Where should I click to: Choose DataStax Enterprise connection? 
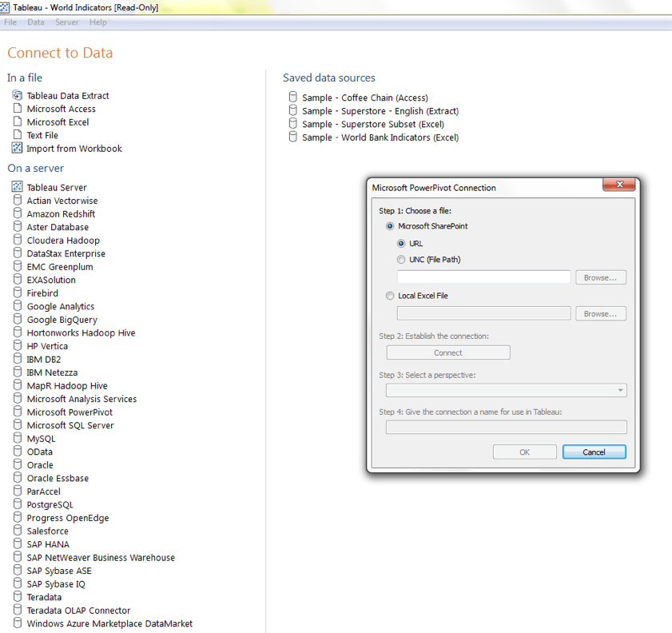point(66,253)
